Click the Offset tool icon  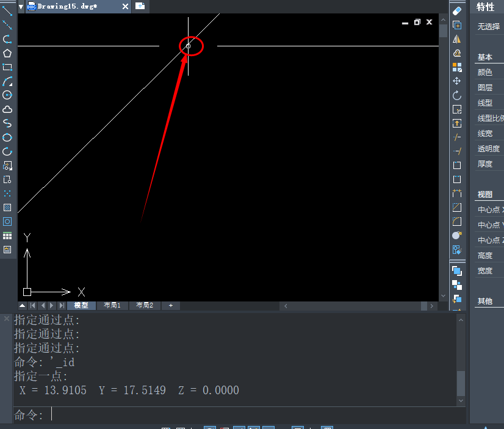(x=457, y=53)
